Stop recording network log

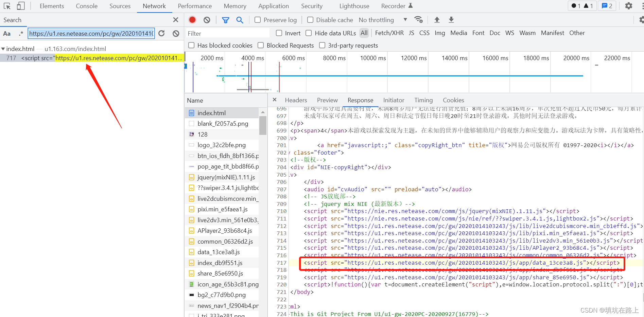tap(192, 20)
